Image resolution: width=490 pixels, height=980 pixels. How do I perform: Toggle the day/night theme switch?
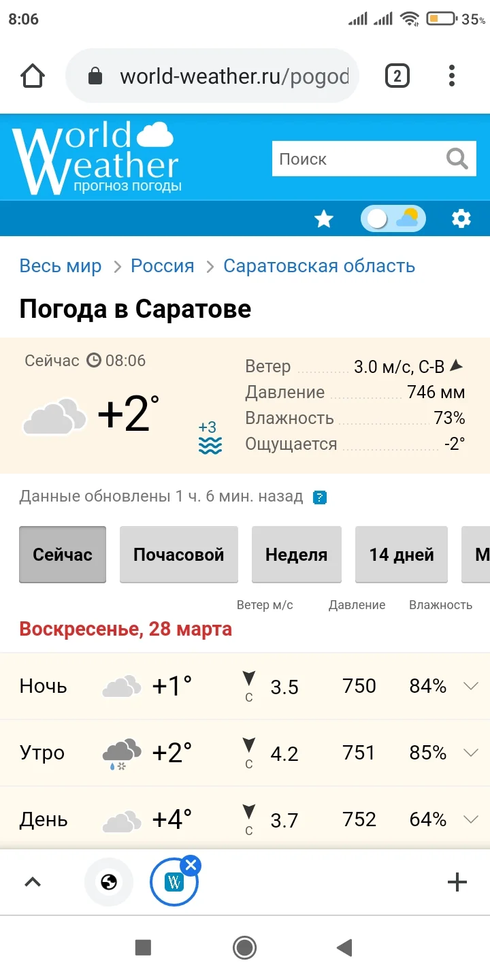click(x=393, y=218)
